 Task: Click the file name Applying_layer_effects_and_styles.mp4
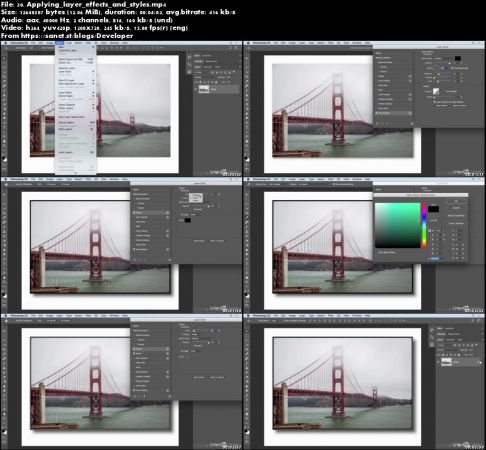pos(96,4)
